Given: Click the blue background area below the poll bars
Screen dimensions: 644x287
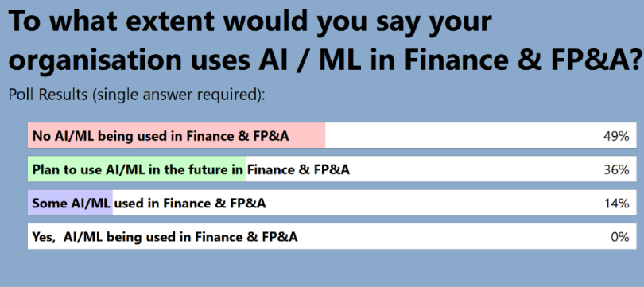Looking at the screenshot, I should [322, 269].
